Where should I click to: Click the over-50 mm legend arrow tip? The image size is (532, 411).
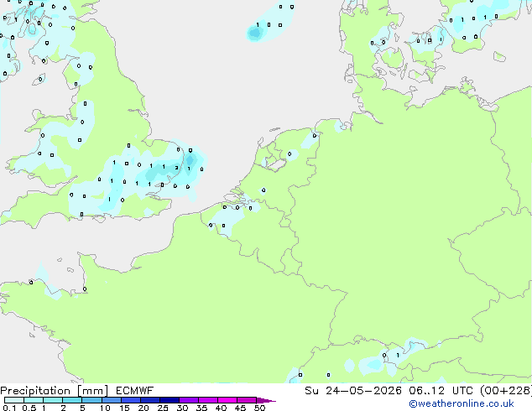(x=266, y=400)
